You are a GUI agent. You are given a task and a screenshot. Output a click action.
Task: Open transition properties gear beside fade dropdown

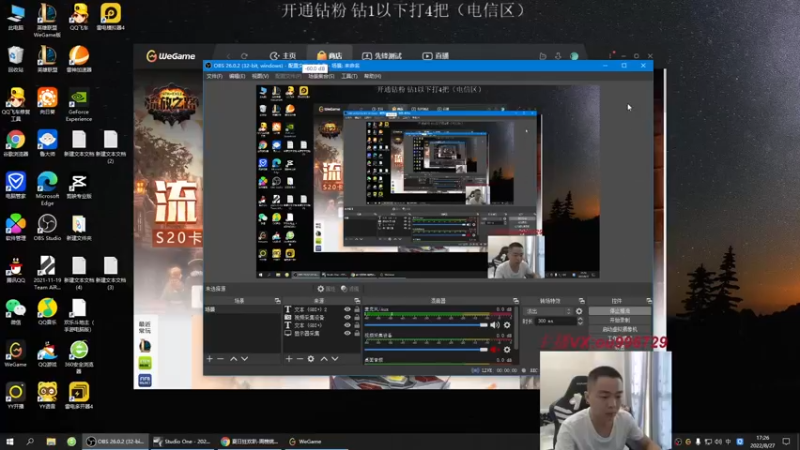click(579, 311)
